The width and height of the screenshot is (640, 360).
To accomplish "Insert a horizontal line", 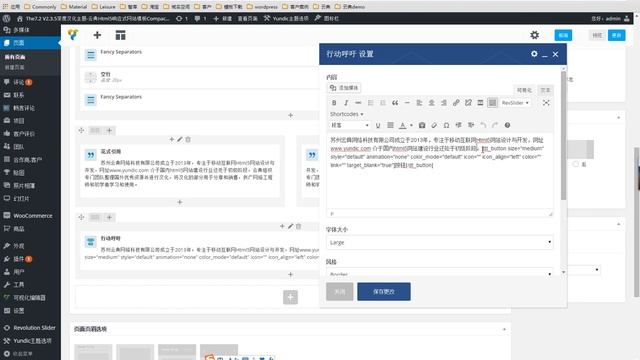I will [x=407, y=103].
